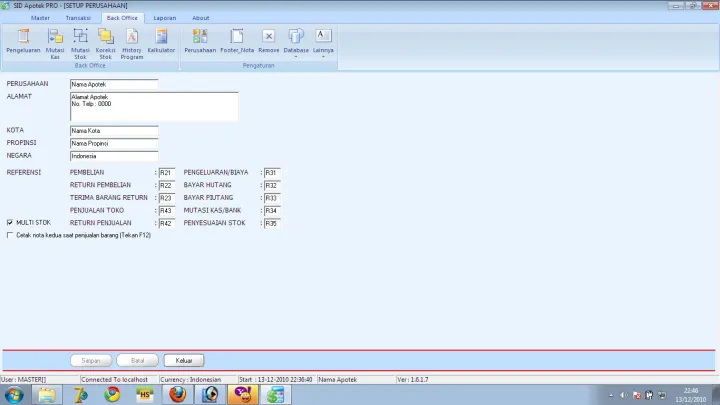The width and height of the screenshot is (720, 405).
Task: Click TERIMA BARANG RETURN field R23
Action: 167,198
